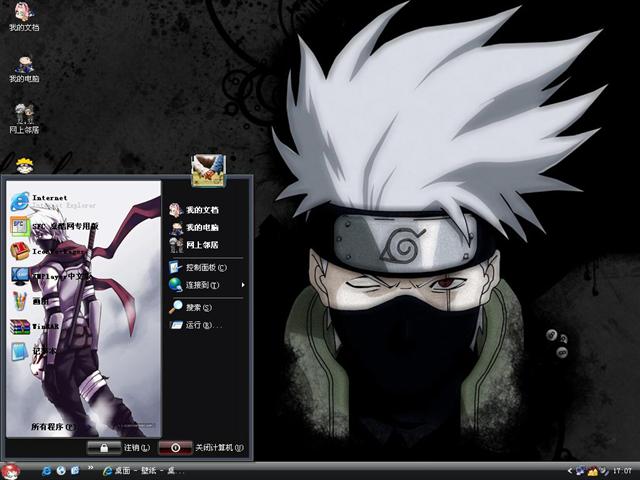This screenshot has width=640, height=480.
Task: Open 我的电脑 desktop icon
Action: 24,69
